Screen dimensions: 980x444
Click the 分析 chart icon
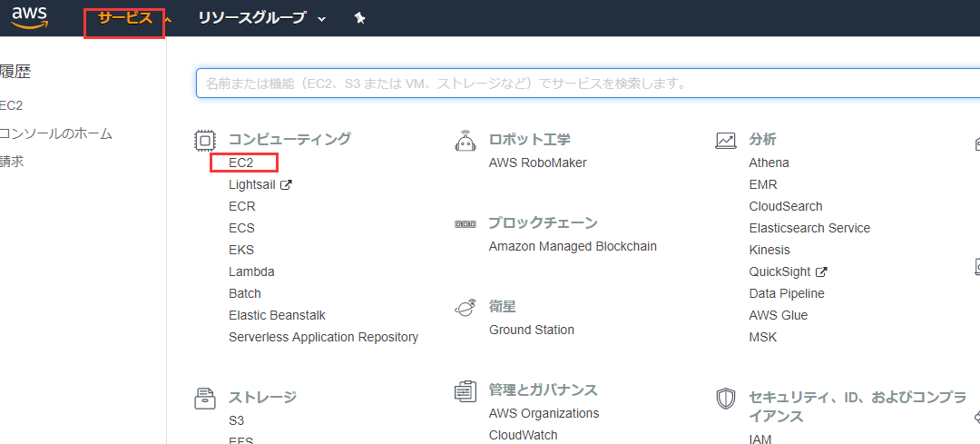(x=725, y=140)
